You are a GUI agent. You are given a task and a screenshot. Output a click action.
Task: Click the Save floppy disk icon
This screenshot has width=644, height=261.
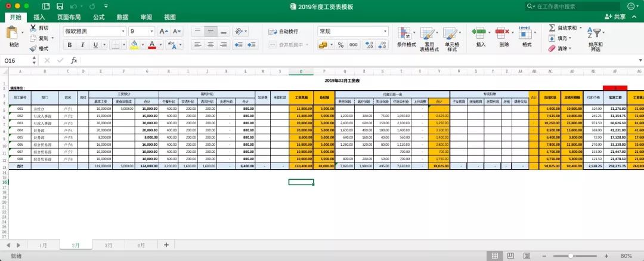60,7
